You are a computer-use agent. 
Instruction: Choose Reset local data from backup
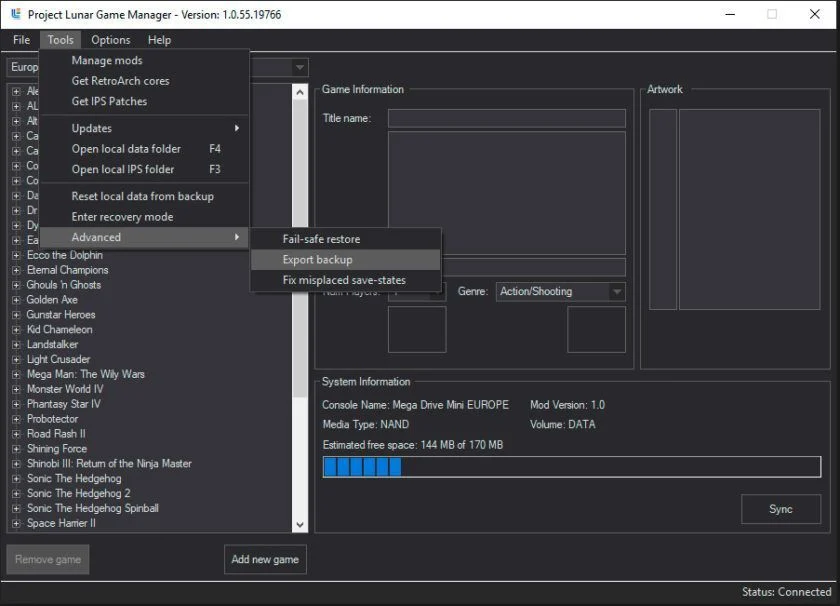145,197
